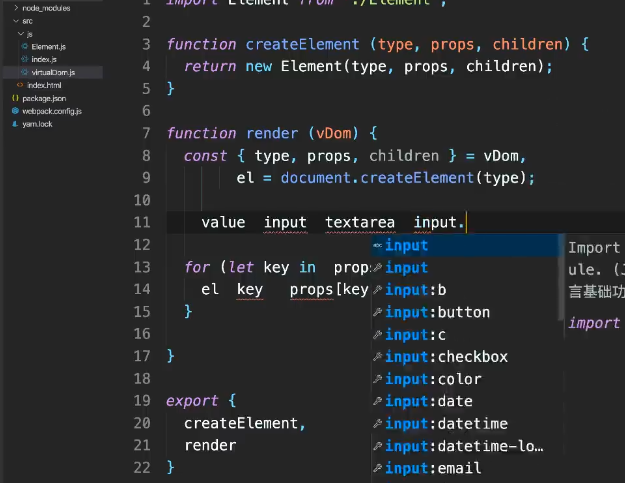This screenshot has width=625, height=483.
Task: Click the wrench icon beside 'input:button'
Action: [377, 312]
